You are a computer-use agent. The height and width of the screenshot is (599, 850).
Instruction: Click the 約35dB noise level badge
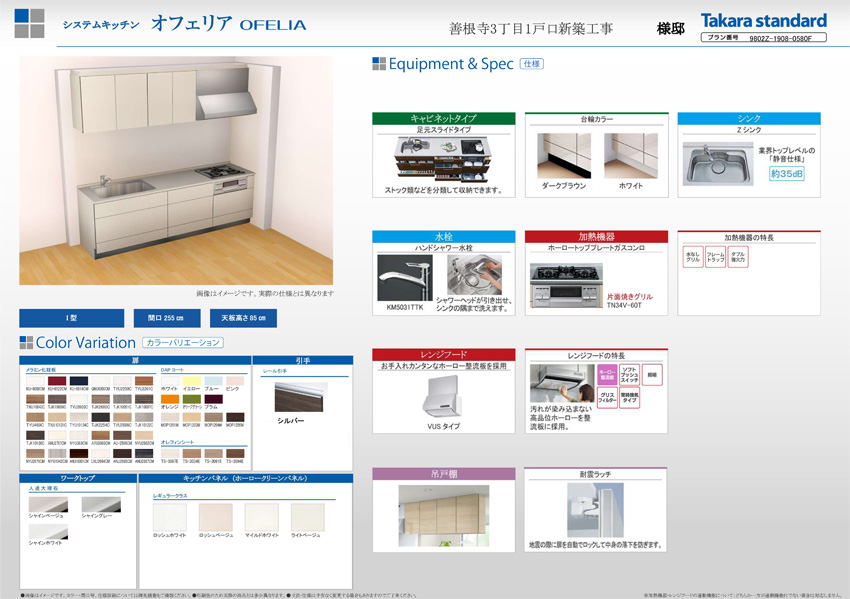click(786, 173)
